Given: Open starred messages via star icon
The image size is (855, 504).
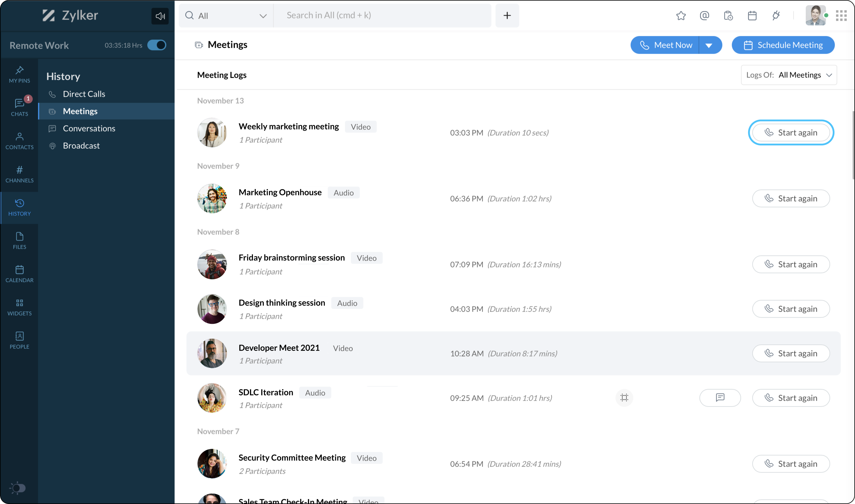Looking at the screenshot, I should [681, 16].
